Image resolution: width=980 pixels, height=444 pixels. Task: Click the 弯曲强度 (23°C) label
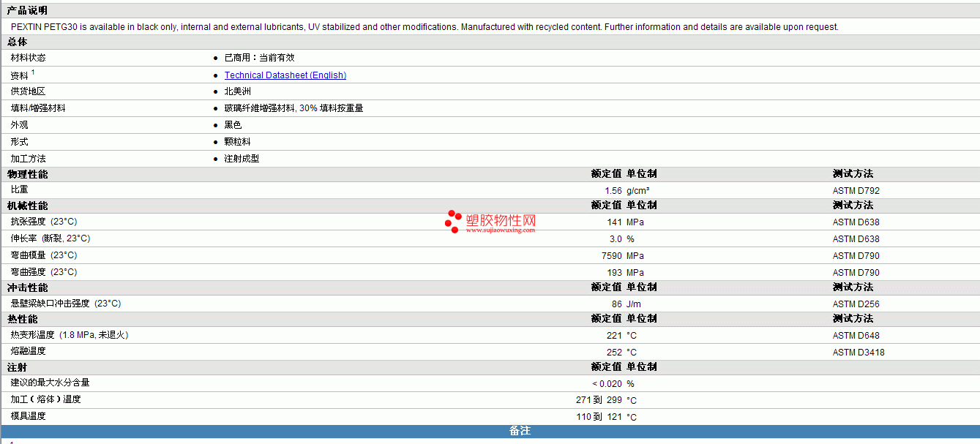[x=43, y=272]
